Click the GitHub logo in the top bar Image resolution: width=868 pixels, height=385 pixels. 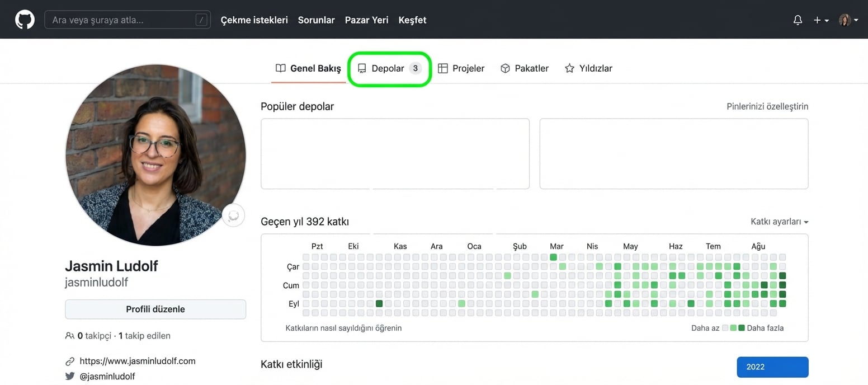click(24, 20)
